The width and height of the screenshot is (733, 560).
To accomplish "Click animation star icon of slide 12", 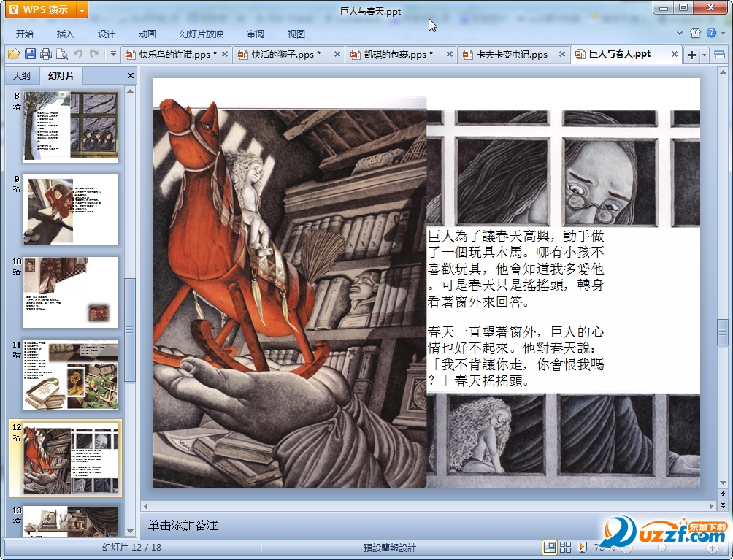I will tap(17, 438).
